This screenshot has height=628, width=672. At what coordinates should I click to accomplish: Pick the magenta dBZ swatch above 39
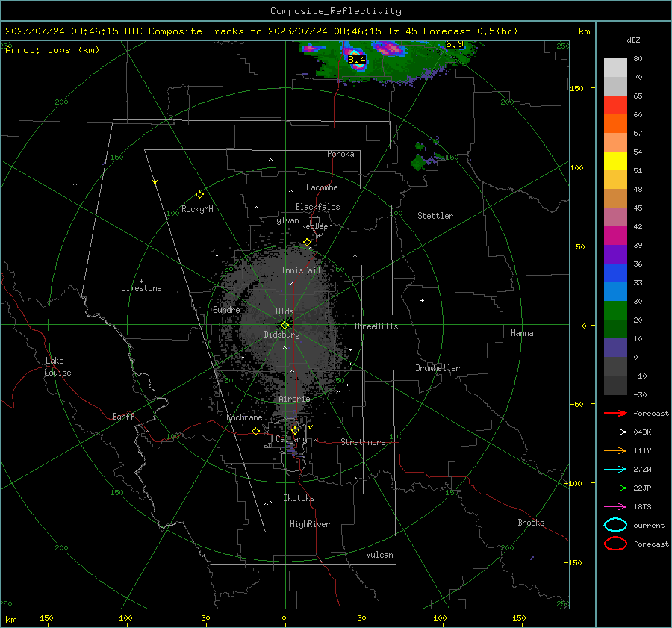(615, 235)
